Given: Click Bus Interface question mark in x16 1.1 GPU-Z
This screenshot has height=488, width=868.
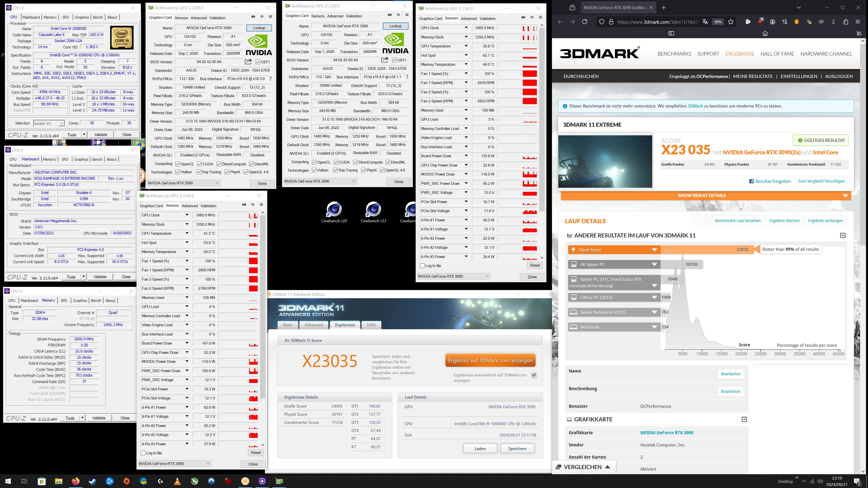Looking at the screenshot, I should pyautogui.click(x=407, y=77).
